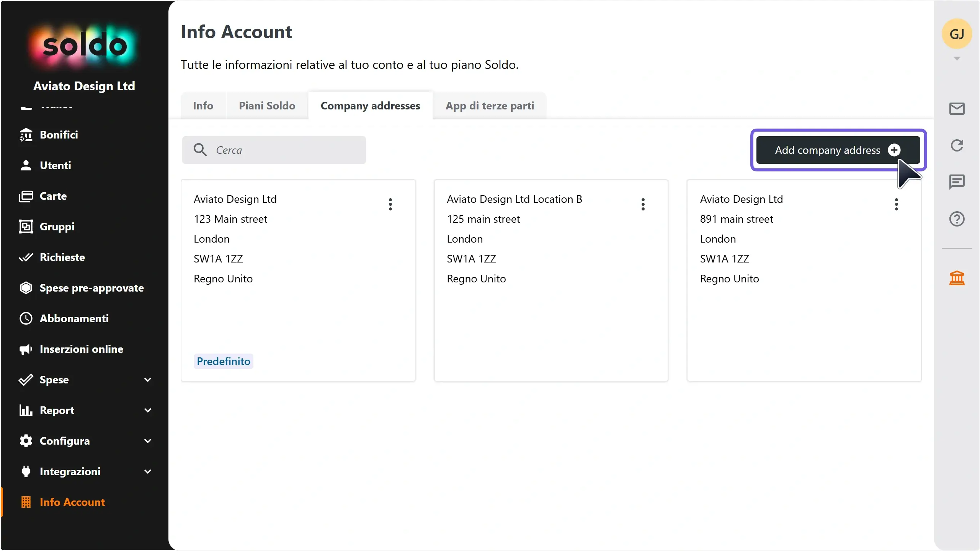Switch to the Piani Soldo tab
Screen dimensions: 980x551
267,106
